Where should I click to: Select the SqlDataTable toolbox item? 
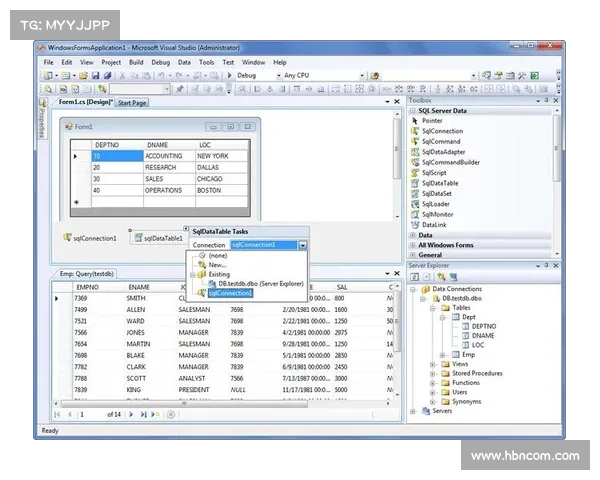[440, 183]
